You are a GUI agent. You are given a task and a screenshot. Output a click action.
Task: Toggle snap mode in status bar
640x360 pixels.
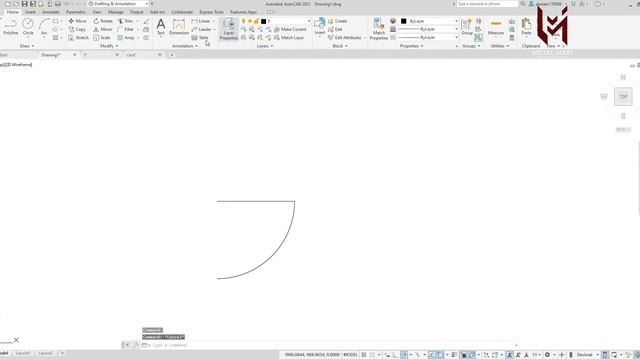(x=372, y=355)
